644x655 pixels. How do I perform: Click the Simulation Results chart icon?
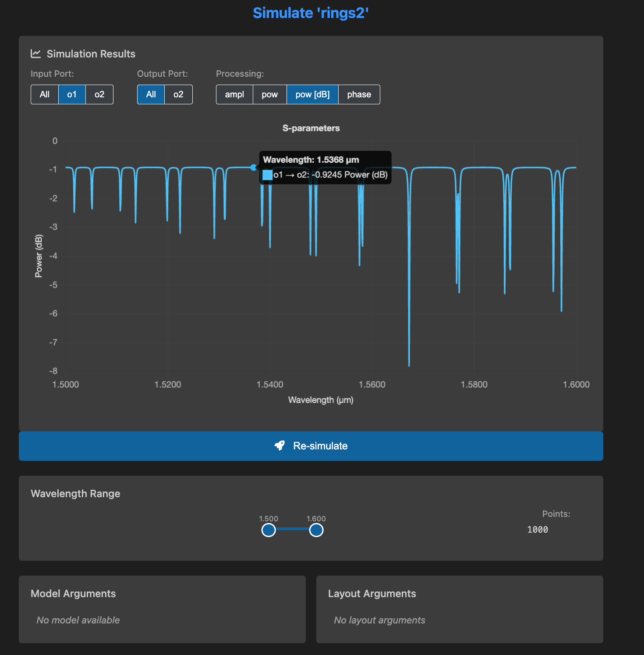[x=35, y=53]
